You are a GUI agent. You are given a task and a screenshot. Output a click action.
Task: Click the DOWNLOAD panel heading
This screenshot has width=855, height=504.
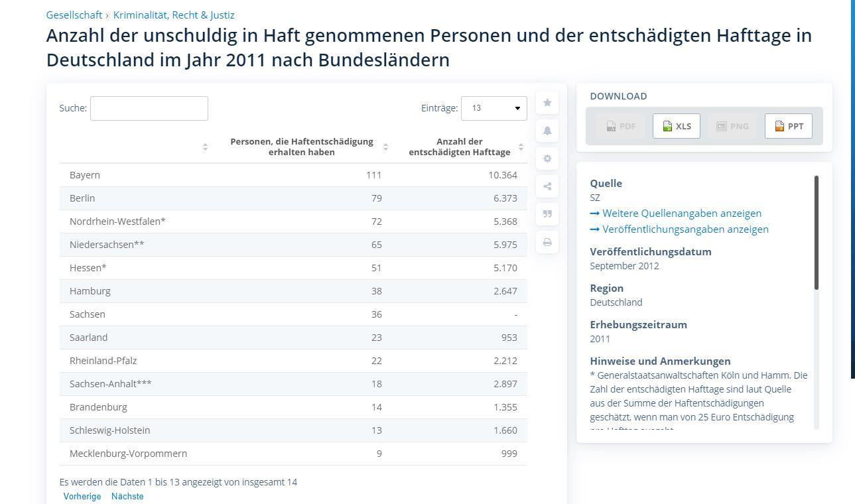(x=618, y=96)
